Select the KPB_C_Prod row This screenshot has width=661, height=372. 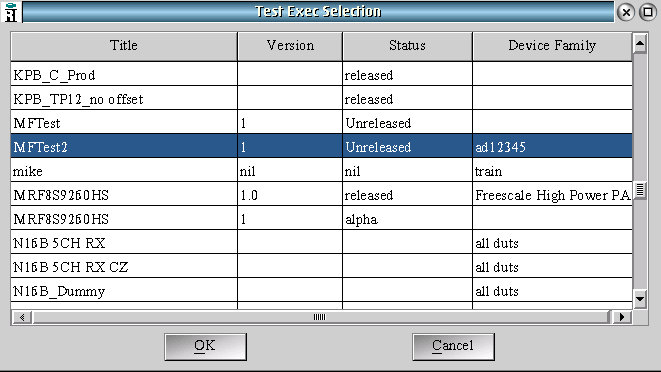[322, 74]
